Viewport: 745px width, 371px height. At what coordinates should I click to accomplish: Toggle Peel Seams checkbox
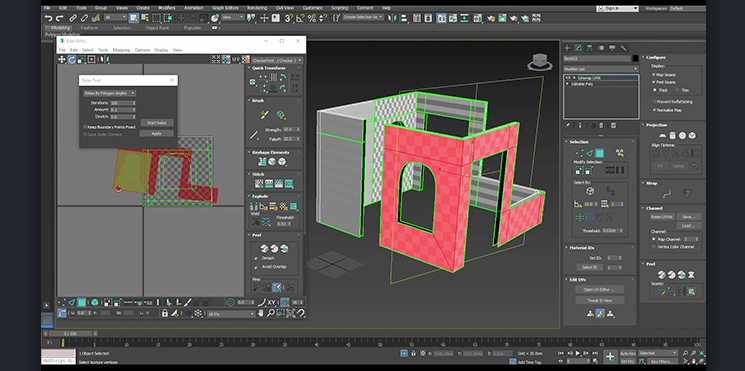[x=654, y=82]
